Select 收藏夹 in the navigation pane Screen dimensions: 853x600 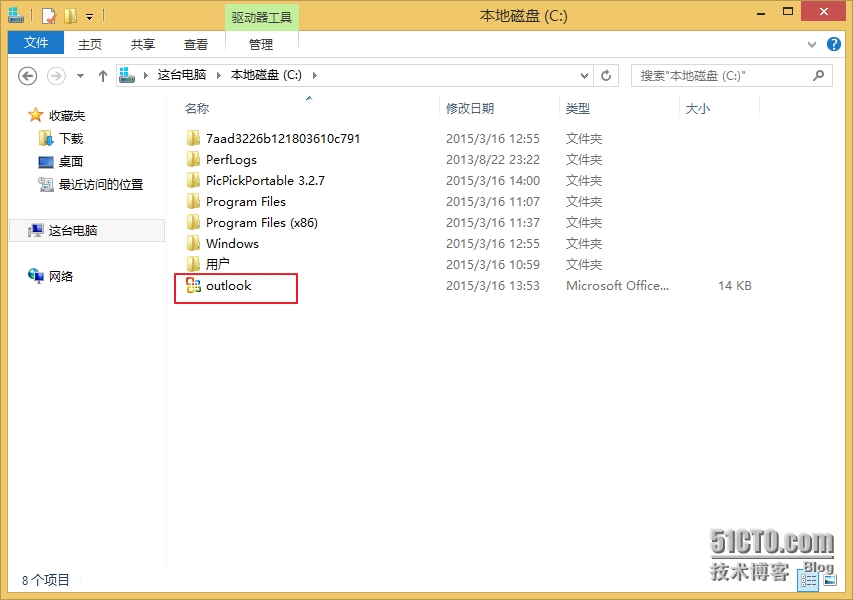(67, 115)
